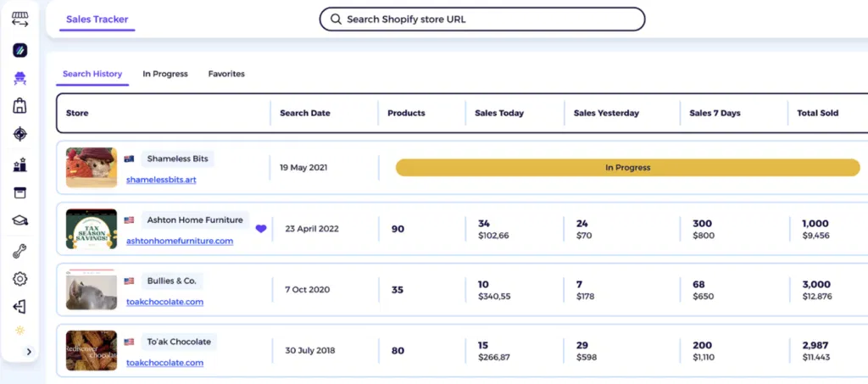Open the To'ak Chocolate cacao thumbnail
Viewport: 868px width, 384px height.
click(92, 350)
